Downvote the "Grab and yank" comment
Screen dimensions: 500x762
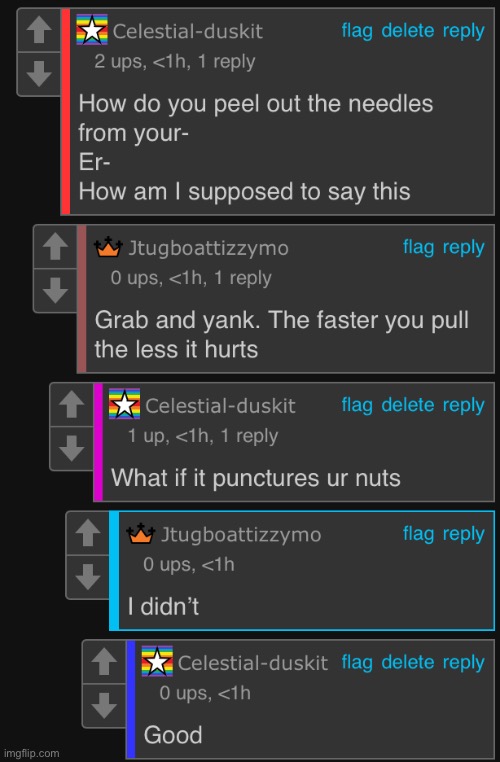click(55, 291)
